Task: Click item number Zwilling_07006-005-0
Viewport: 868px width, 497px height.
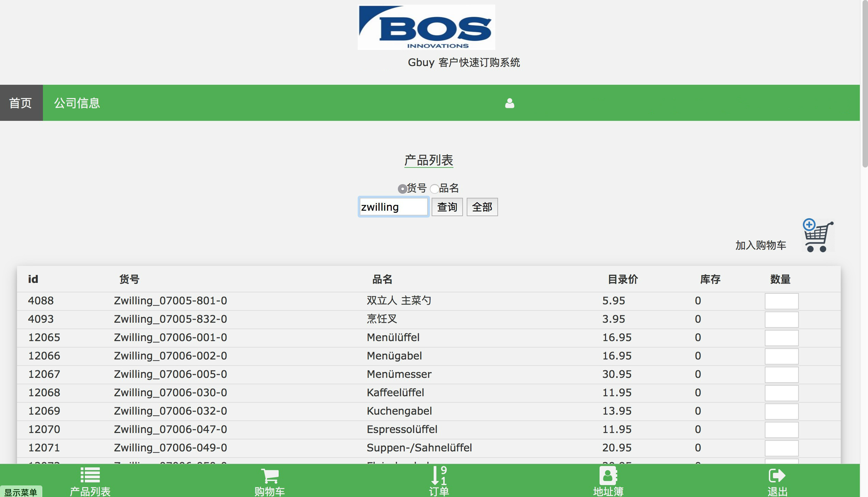Action: (x=170, y=374)
